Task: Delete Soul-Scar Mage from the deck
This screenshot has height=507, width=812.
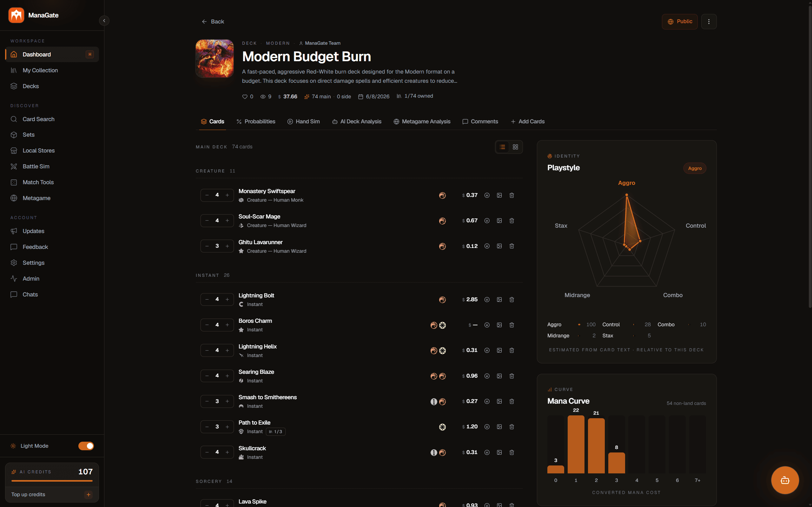Action: pyautogui.click(x=512, y=221)
